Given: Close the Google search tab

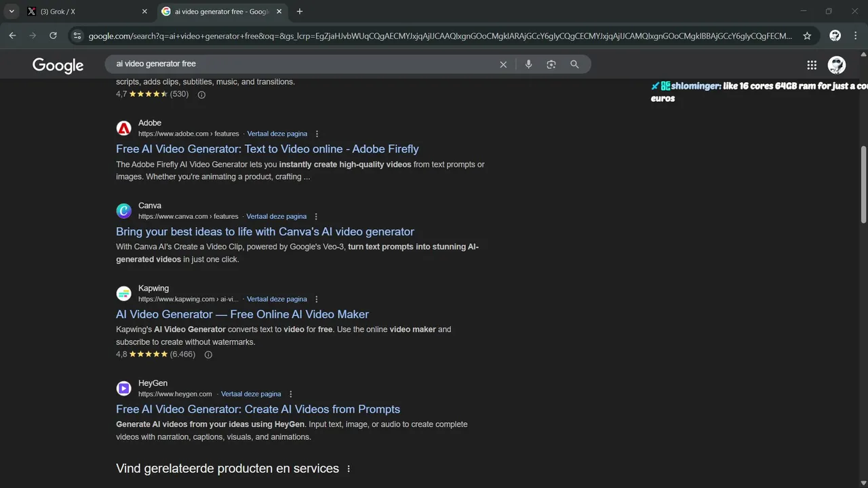Looking at the screenshot, I should [279, 12].
